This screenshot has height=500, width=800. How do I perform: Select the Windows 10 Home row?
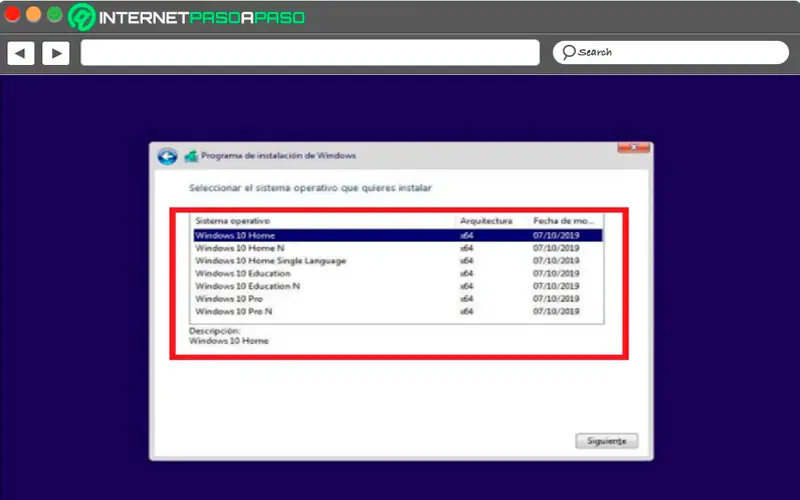(398, 235)
